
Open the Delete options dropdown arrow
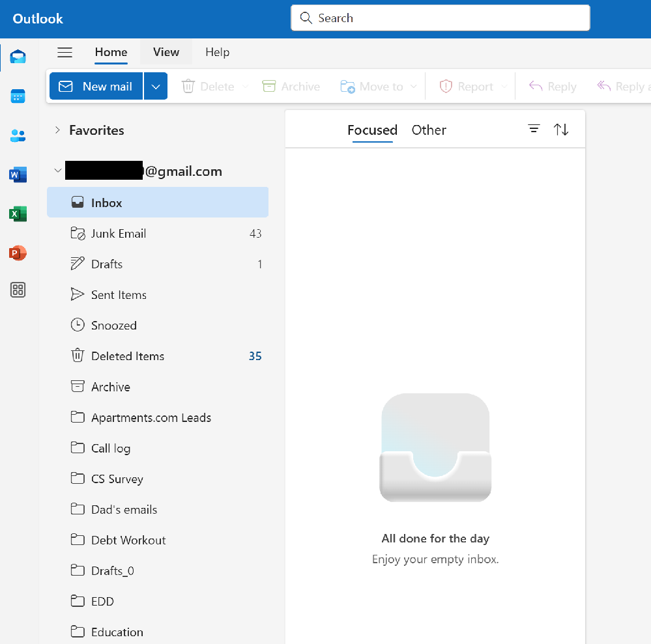pyautogui.click(x=246, y=87)
